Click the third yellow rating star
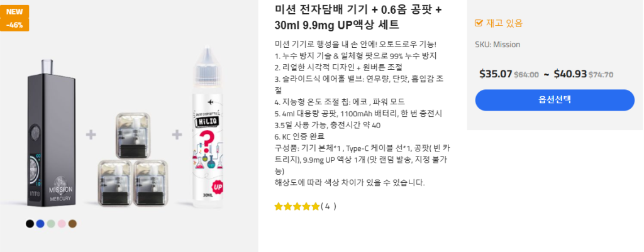Image resolution: width=644 pixels, height=252 pixels. pos(297,207)
